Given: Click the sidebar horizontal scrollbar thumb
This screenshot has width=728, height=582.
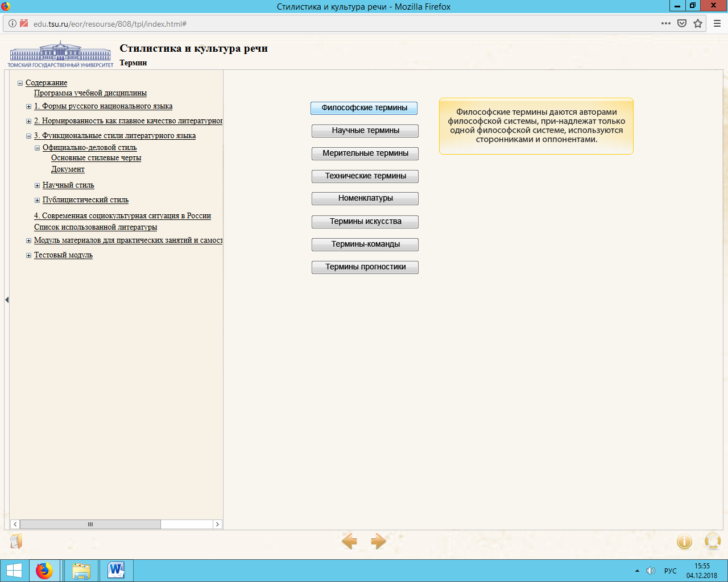Looking at the screenshot, I should pyautogui.click(x=90, y=524).
